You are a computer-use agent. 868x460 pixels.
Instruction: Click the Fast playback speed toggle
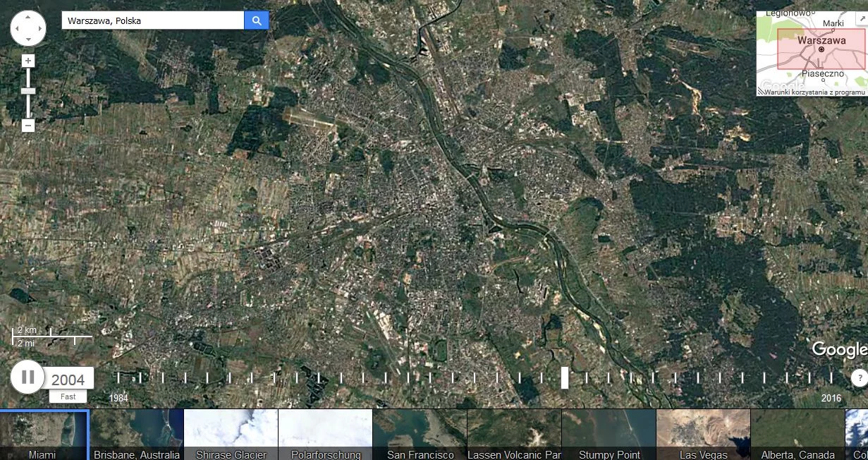click(x=68, y=397)
